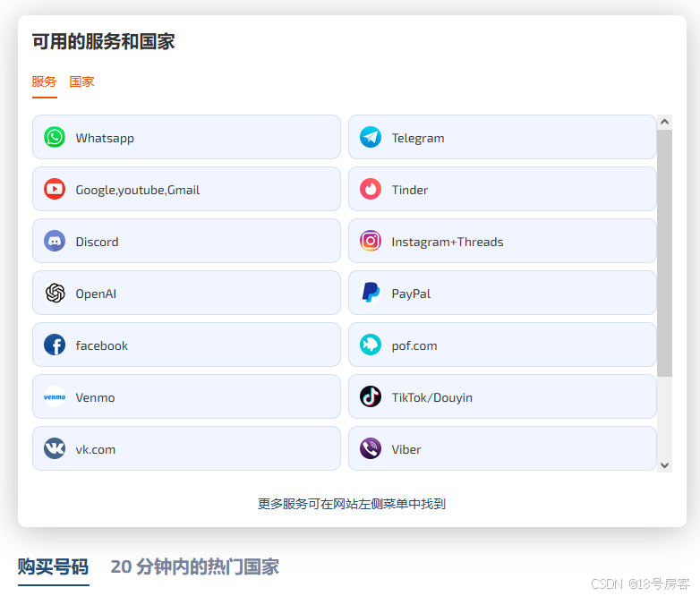Switch to the 服务 tab
The height and width of the screenshot is (596, 700).
[x=44, y=81]
